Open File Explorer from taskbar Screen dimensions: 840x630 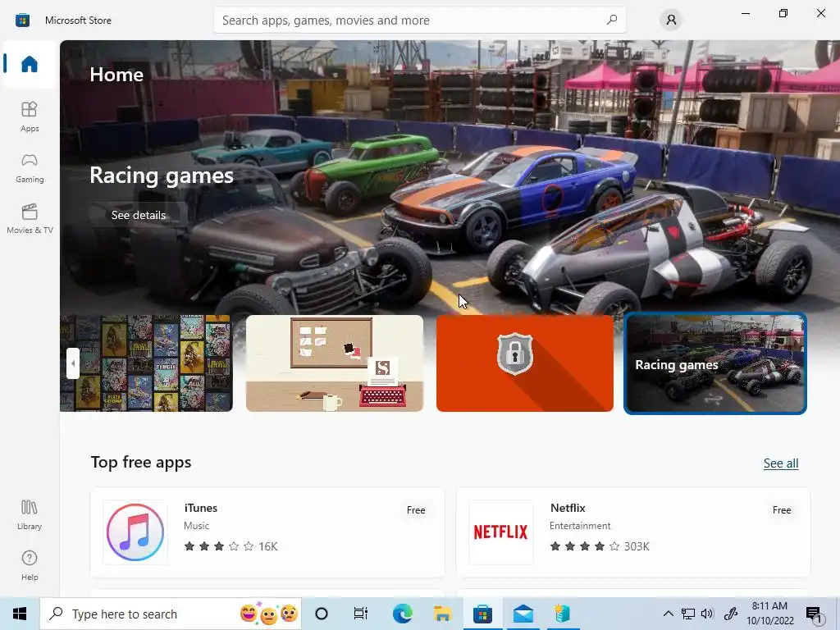(442, 614)
